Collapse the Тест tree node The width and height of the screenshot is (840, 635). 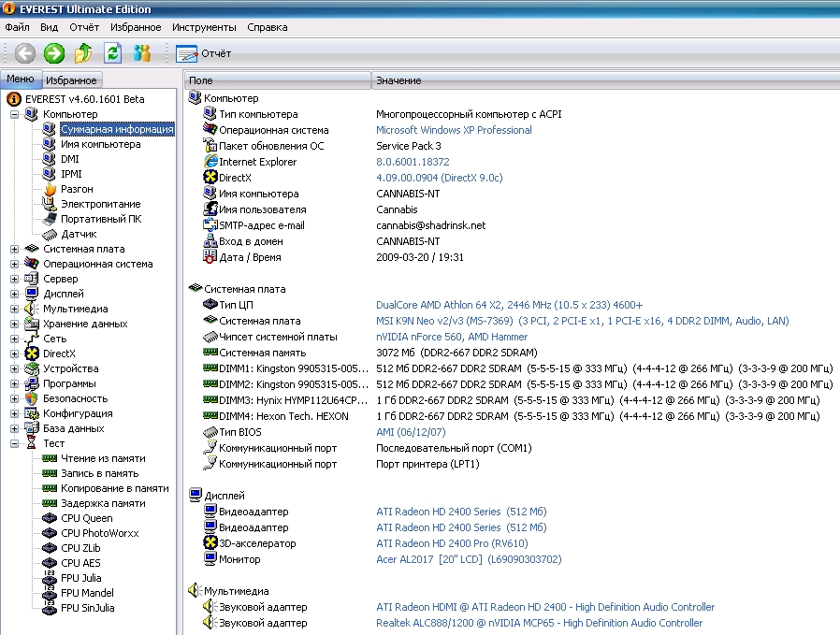pyautogui.click(x=15, y=443)
